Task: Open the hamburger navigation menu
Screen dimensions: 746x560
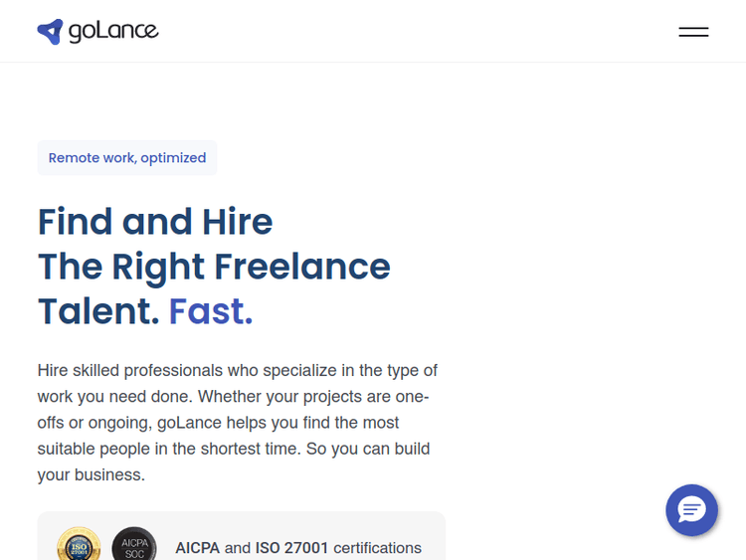Action: [x=693, y=32]
